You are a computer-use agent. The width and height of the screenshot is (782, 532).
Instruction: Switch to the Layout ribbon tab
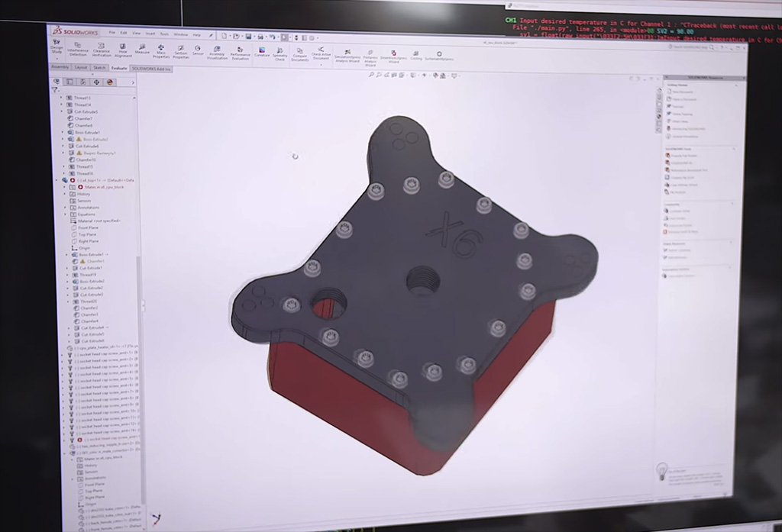pyautogui.click(x=81, y=67)
